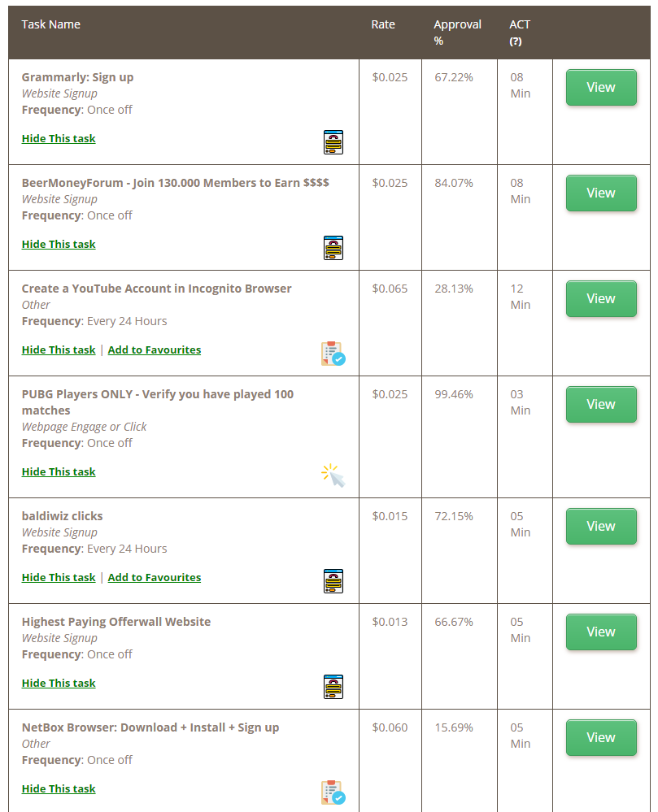The image size is (658, 812).
Task: Click clipboard checkmark icon in YouTube Account row
Action: tap(333, 354)
